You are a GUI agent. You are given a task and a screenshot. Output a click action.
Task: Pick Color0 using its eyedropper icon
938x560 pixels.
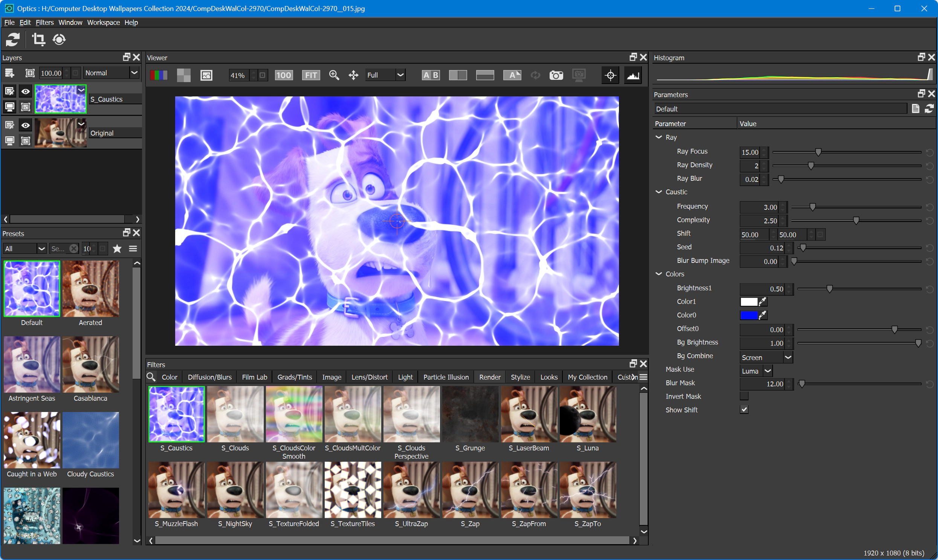[x=762, y=315]
